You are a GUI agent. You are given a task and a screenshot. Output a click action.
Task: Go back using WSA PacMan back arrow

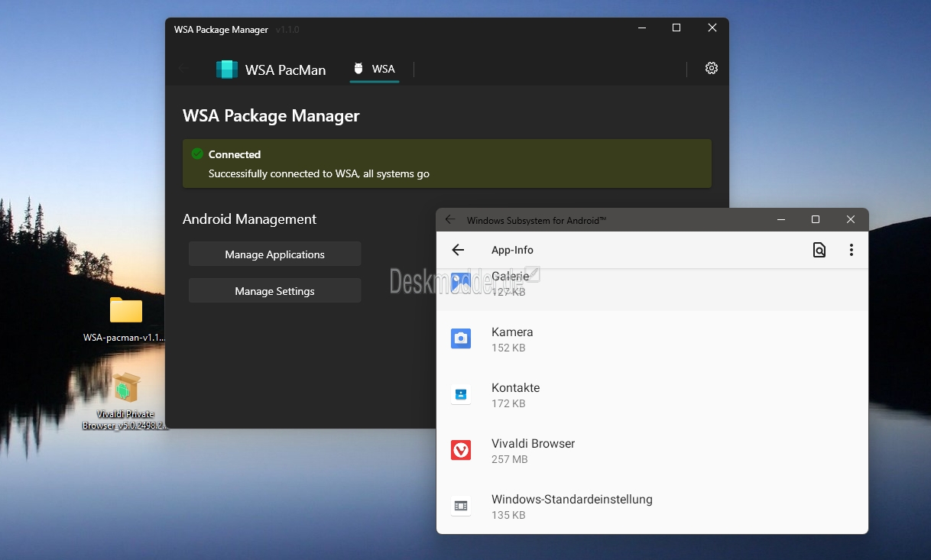[183, 68]
